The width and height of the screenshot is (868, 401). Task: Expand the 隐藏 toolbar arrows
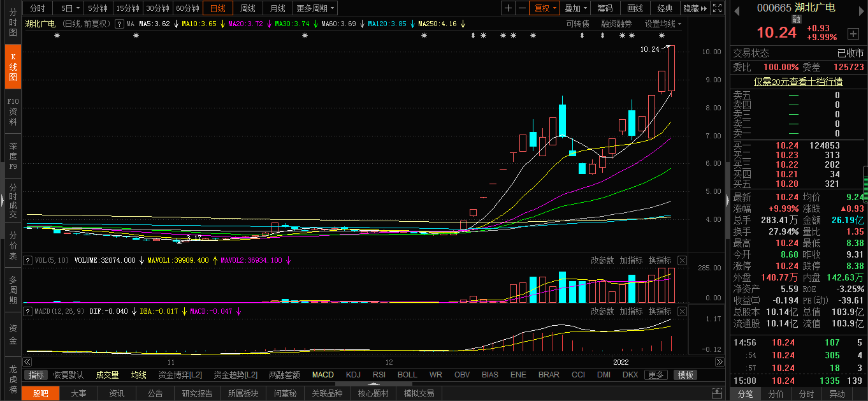point(695,8)
